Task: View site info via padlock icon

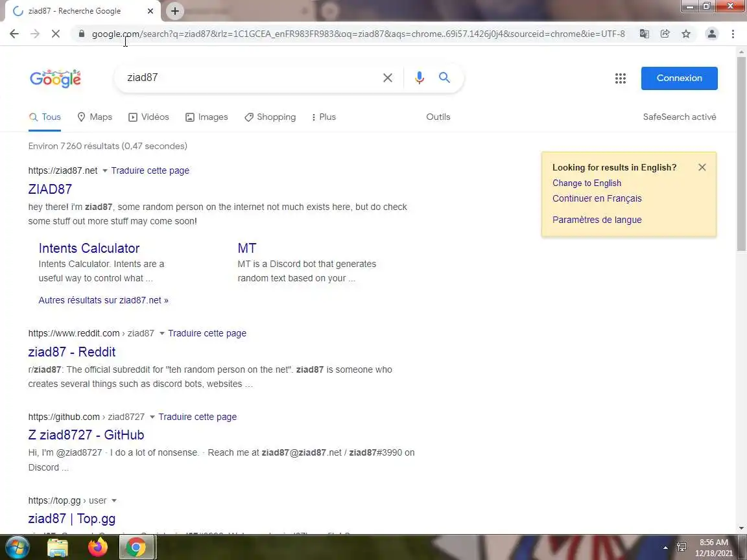Action: (82, 34)
